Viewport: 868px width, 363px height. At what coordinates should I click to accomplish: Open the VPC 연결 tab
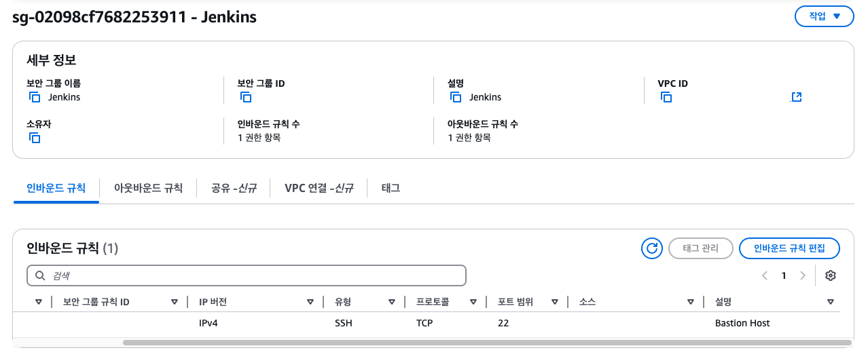coord(319,188)
